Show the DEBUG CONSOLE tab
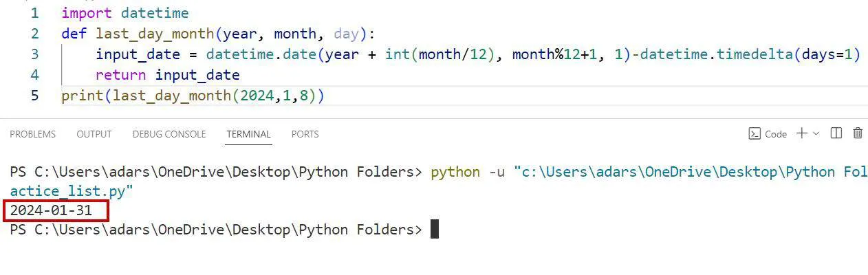This screenshot has width=868, height=275. (x=169, y=134)
